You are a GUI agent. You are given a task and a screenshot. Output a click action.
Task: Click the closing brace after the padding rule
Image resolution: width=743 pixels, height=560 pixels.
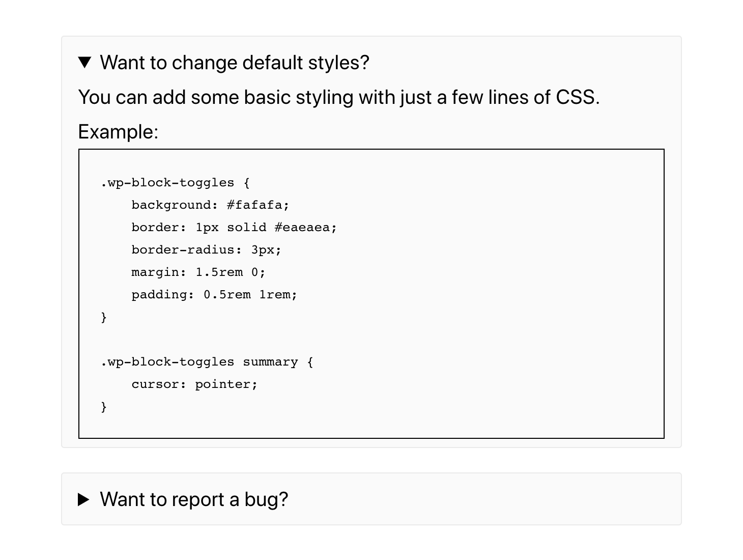point(104,317)
